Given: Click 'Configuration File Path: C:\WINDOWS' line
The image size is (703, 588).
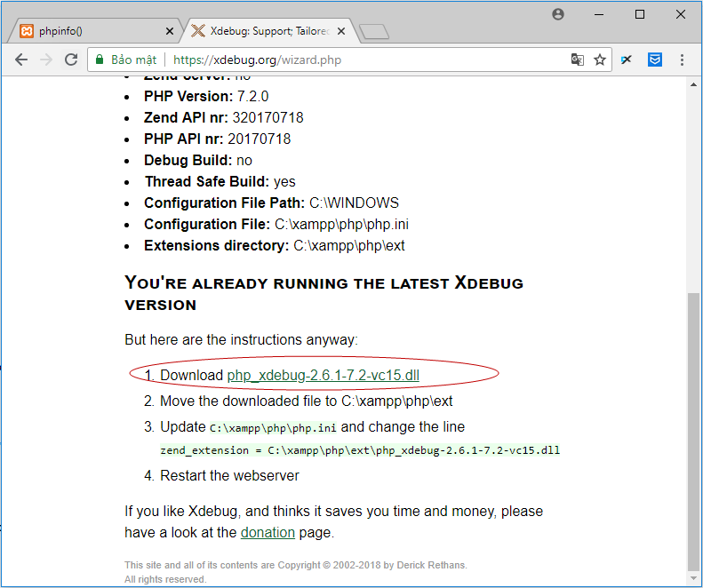Looking at the screenshot, I should click(x=271, y=203).
